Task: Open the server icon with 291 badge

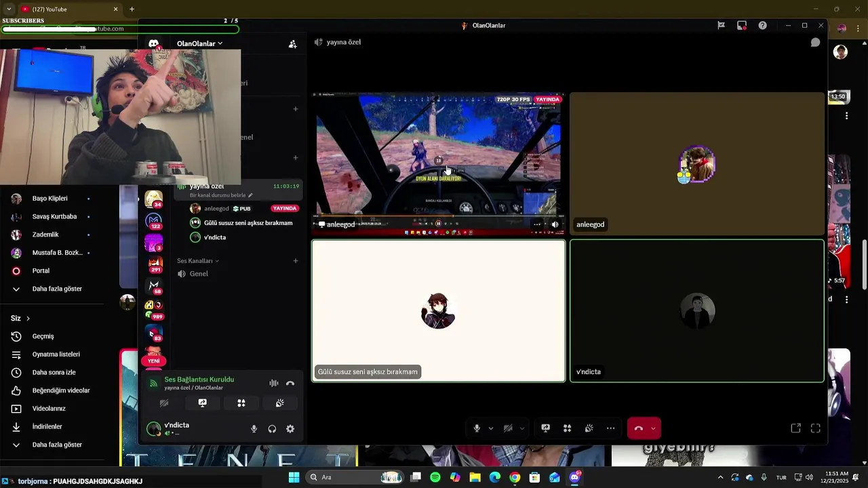Action: click(x=155, y=264)
